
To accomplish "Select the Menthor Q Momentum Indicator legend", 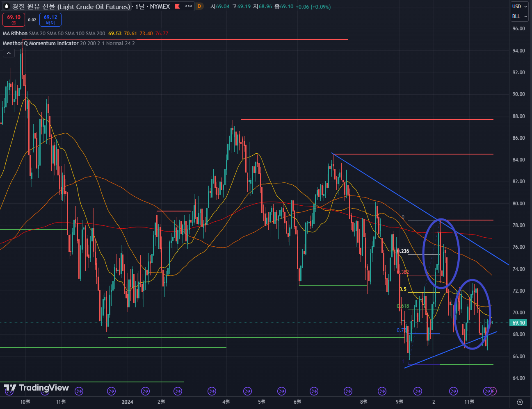I will tap(40, 43).
